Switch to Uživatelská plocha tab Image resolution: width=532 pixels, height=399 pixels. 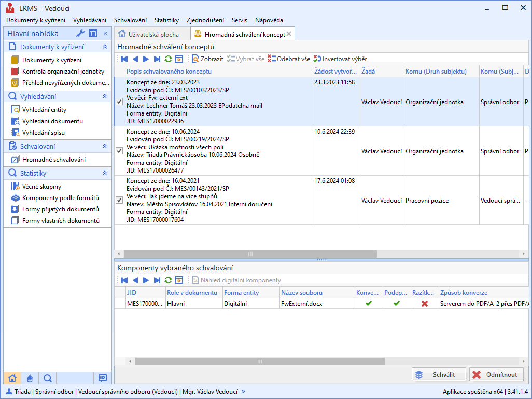click(x=148, y=34)
